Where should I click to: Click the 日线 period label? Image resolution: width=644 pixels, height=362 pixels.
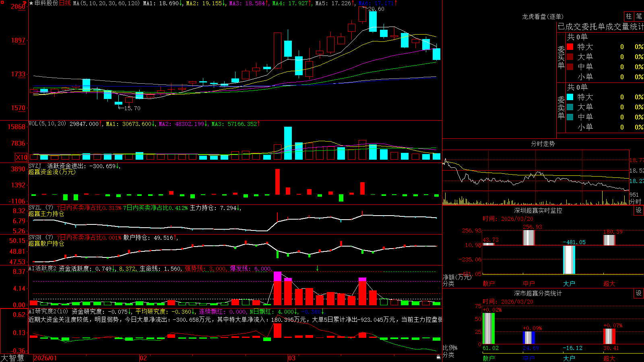pyautogui.click(x=65, y=3)
